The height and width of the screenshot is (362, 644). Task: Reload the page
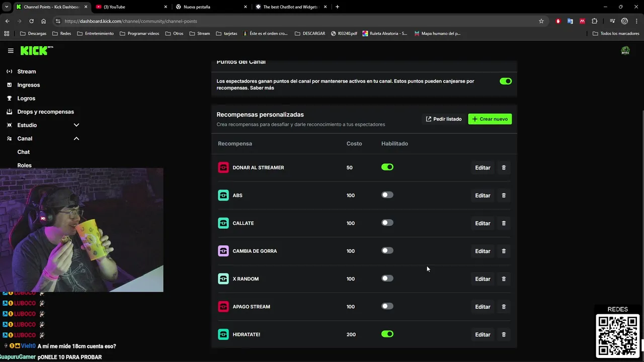click(31, 21)
